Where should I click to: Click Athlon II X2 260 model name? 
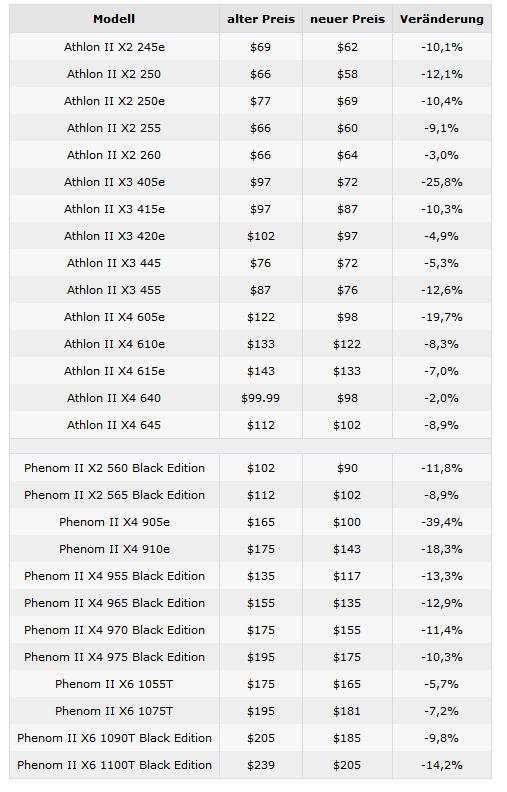click(114, 155)
